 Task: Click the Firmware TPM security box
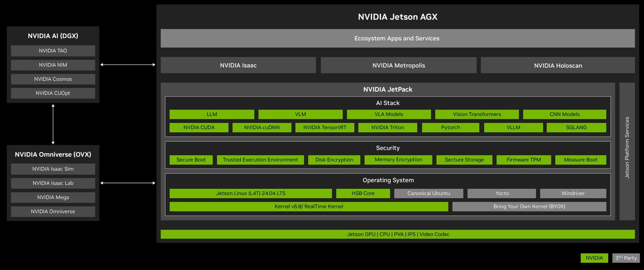(523, 160)
